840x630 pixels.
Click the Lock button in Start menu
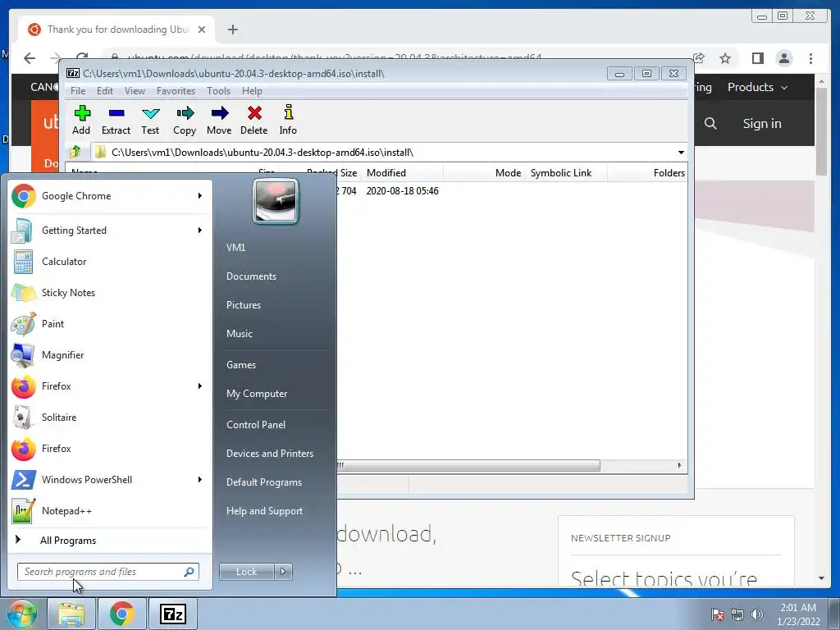coord(246,572)
